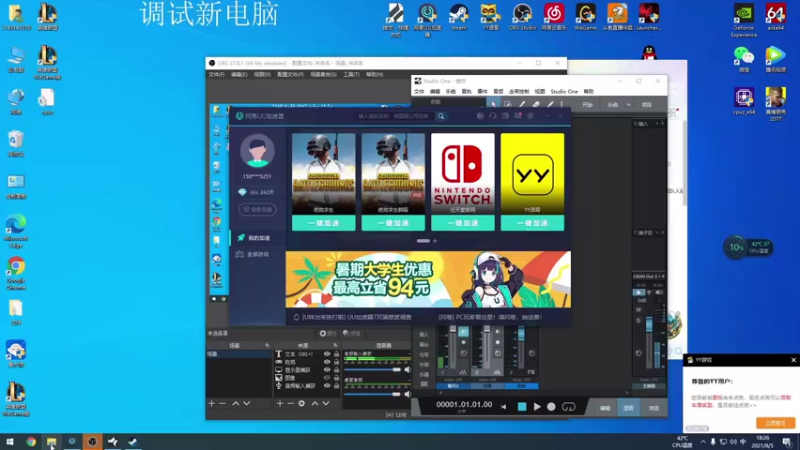Viewport: 800px width, 450px height.
Task: Open File Explorer from the taskbar
Action: tap(52, 442)
